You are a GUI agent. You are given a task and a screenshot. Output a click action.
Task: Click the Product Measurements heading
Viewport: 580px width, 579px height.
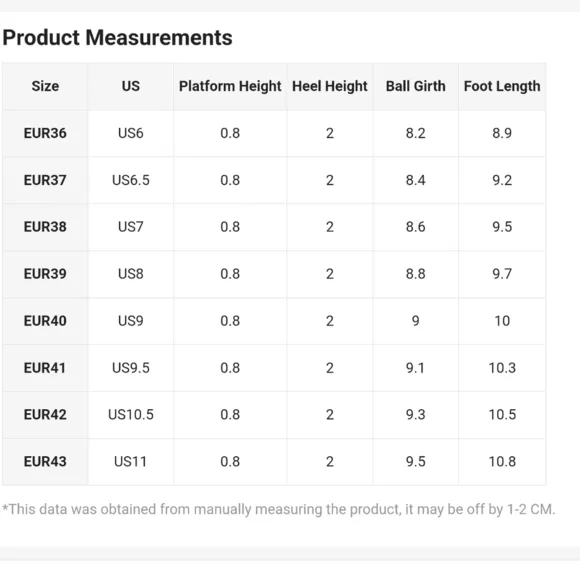(x=117, y=38)
